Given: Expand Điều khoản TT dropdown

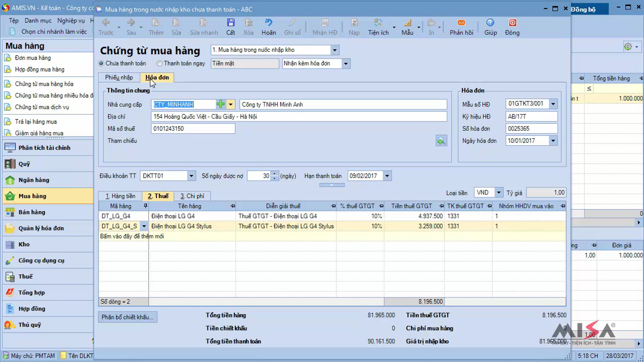Looking at the screenshot, I should pyautogui.click(x=191, y=176).
